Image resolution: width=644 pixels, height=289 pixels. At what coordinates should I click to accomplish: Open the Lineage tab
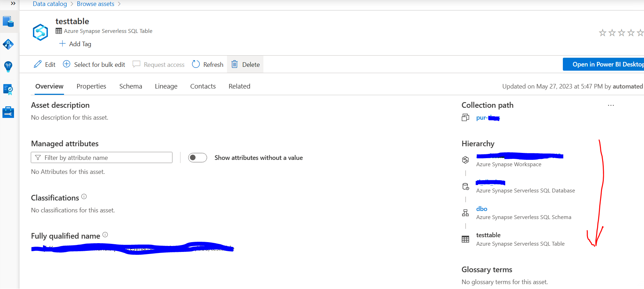point(166,86)
